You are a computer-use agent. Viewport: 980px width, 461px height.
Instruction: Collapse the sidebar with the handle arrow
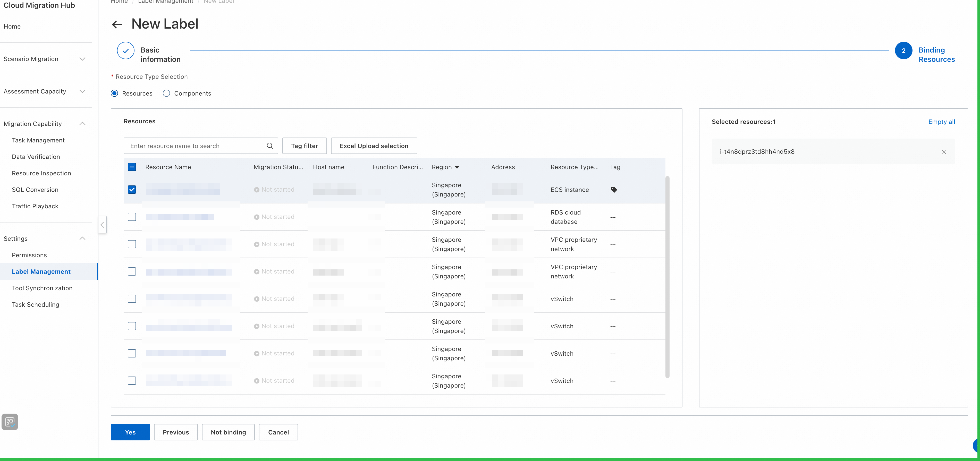click(102, 225)
